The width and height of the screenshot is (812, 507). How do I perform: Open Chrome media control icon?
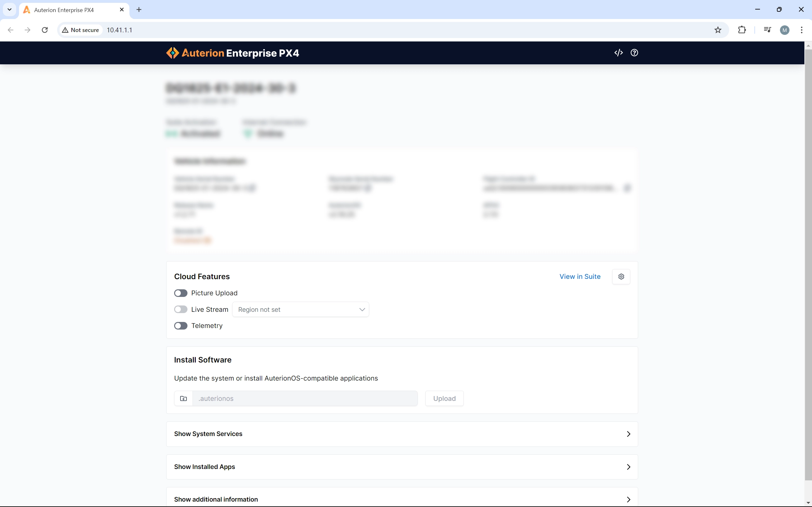767,30
